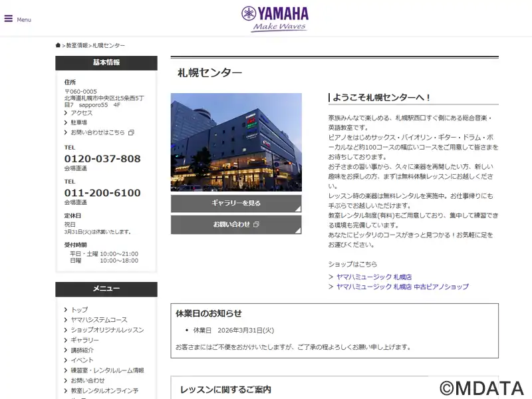
Task: Click external window icon beside お問い合わせはこちら
Action: coord(131,132)
